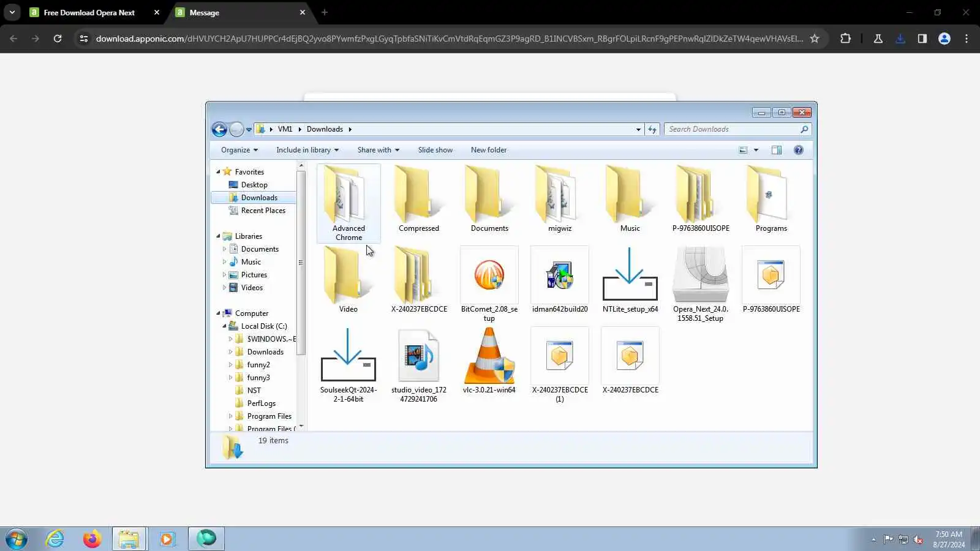Select the P-9763860UISOPE package file
980x551 pixels.
(771, 280)
